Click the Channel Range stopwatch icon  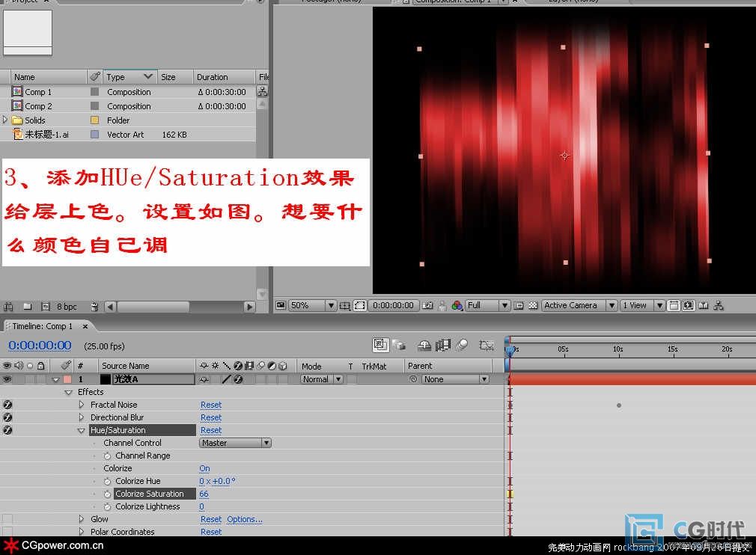(108, 456)
